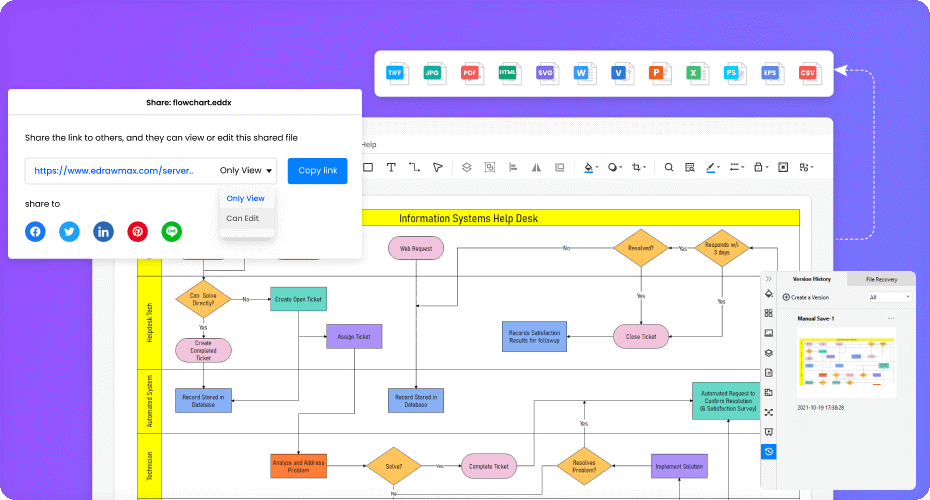Choose Can Edit from the permission menu
This screenshot has height=500, width=930.
[243, 218]
